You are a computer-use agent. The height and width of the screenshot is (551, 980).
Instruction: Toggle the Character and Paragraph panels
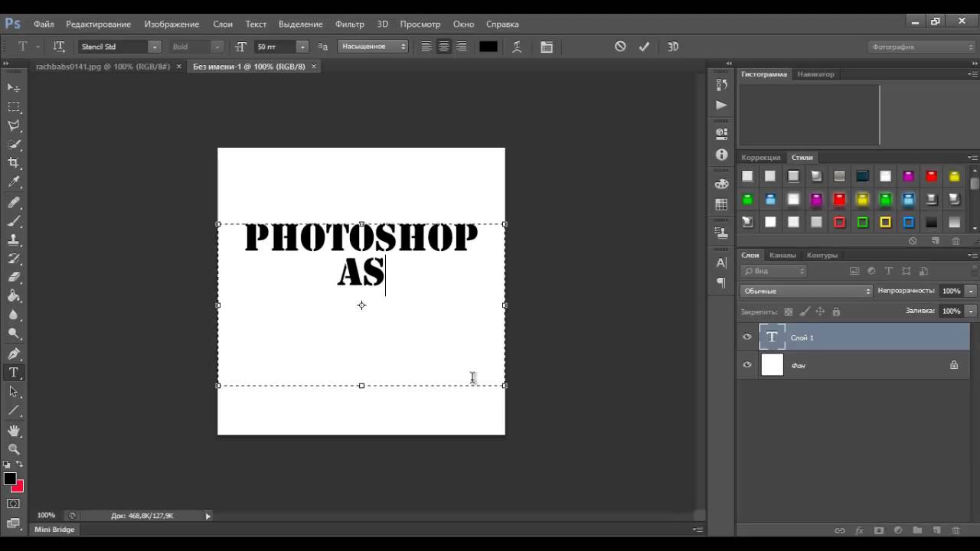tap(547, 47)
